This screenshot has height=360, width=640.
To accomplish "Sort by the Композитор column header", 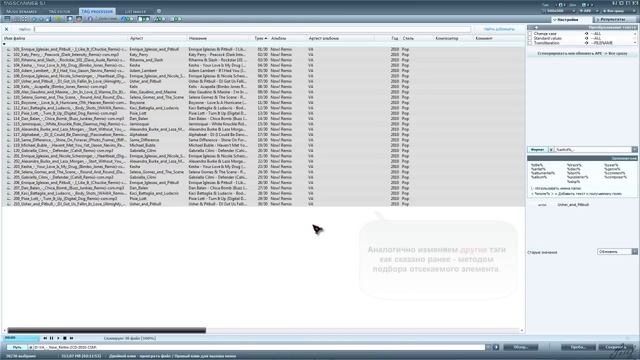I will point(453,38).
